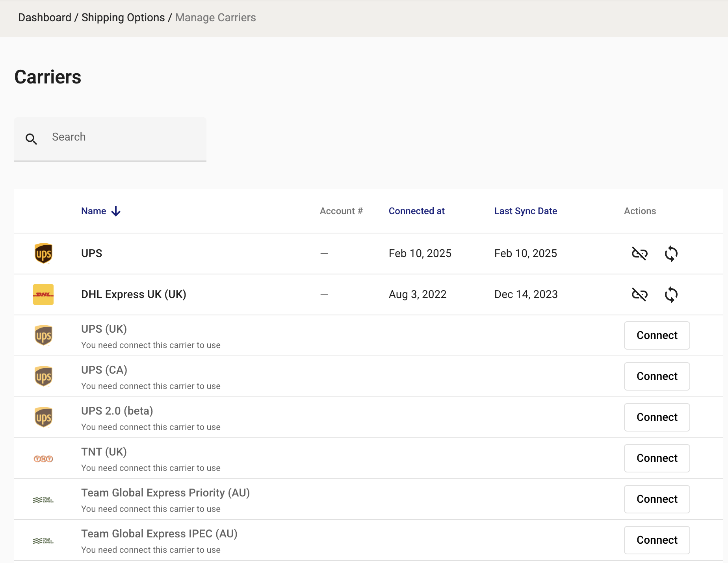The height and width of the screenshot is (563, 728).
Task: Click Team Global Express IPEC logo
Action: (x=43, y=541)
